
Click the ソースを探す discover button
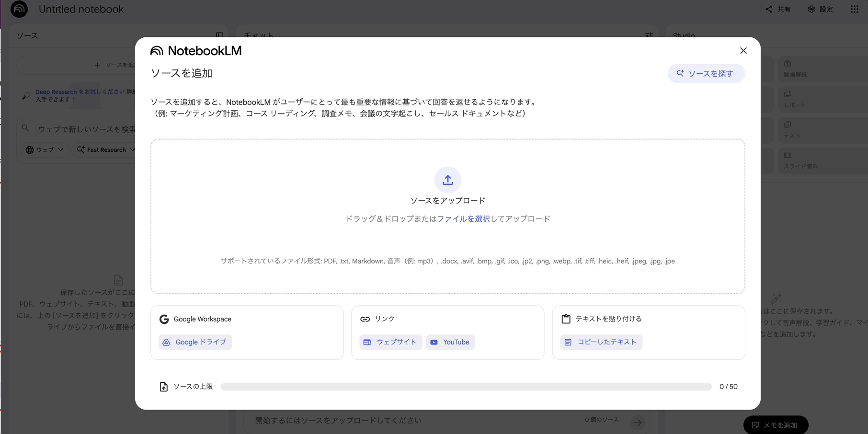click(706, 73)
